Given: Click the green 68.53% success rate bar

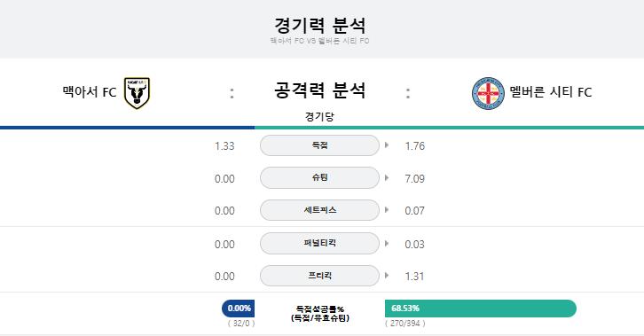Looking at the screenshot, I should point(481,309).
